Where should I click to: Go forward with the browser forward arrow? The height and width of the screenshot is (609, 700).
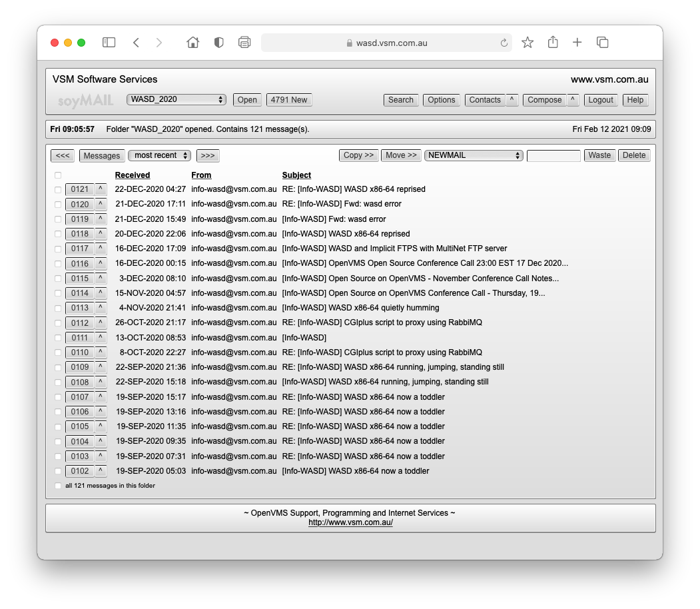159,43
